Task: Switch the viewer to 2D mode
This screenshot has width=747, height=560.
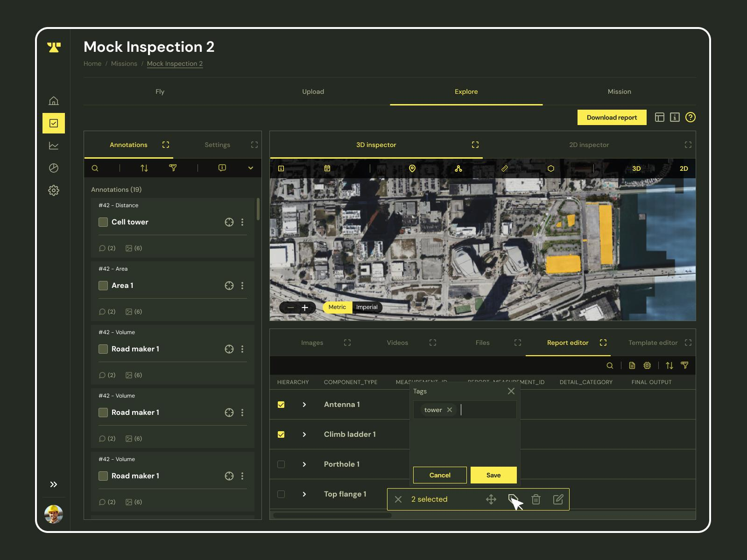Action: point(684,168)
